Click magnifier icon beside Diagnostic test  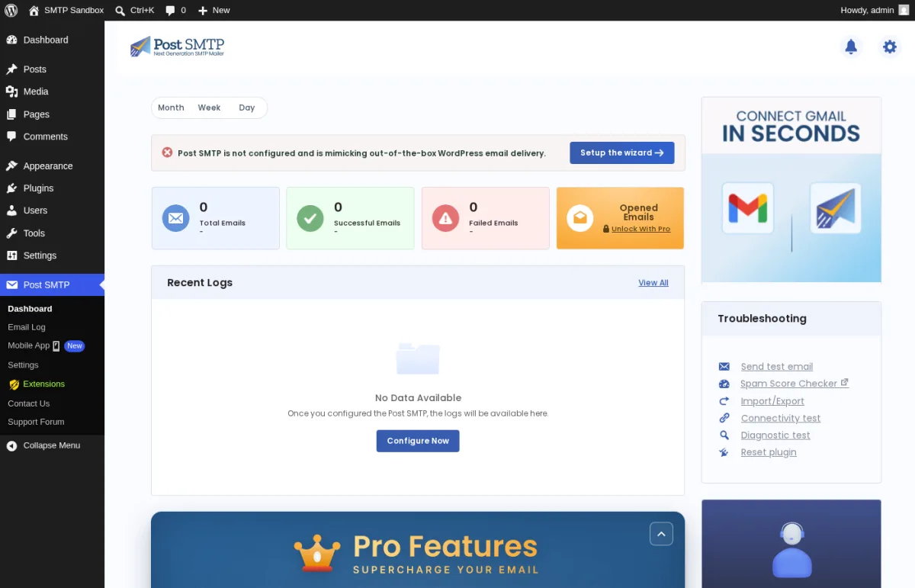pyautogui.click(x=724, y=435)
